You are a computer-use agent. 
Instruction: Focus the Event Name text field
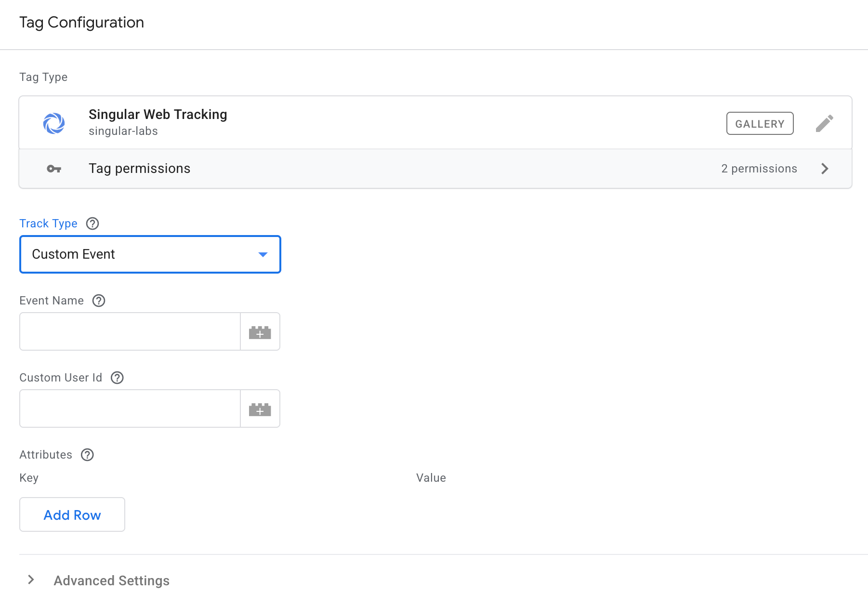[x=130, y=332]
